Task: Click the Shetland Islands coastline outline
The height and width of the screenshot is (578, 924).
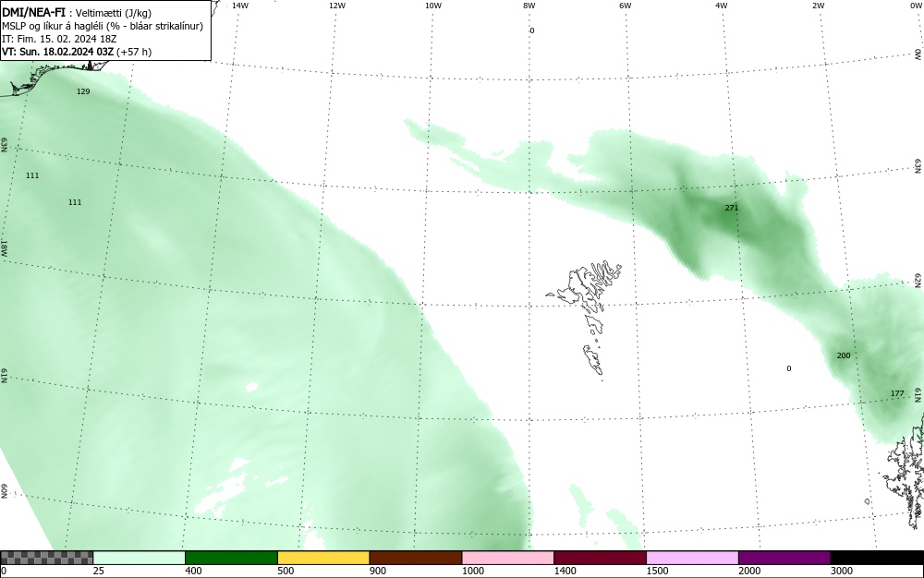Action: (905, 471)
